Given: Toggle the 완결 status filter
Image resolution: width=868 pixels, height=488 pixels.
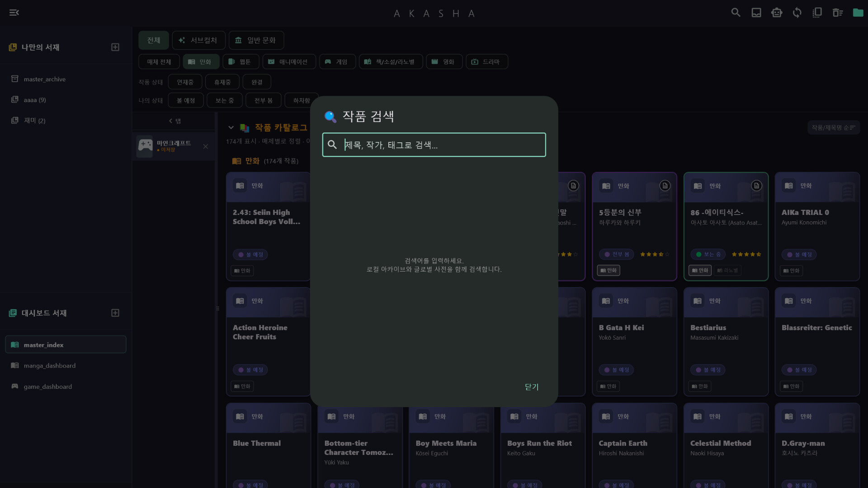Looking at the screenshot, I should pos(257,82).
